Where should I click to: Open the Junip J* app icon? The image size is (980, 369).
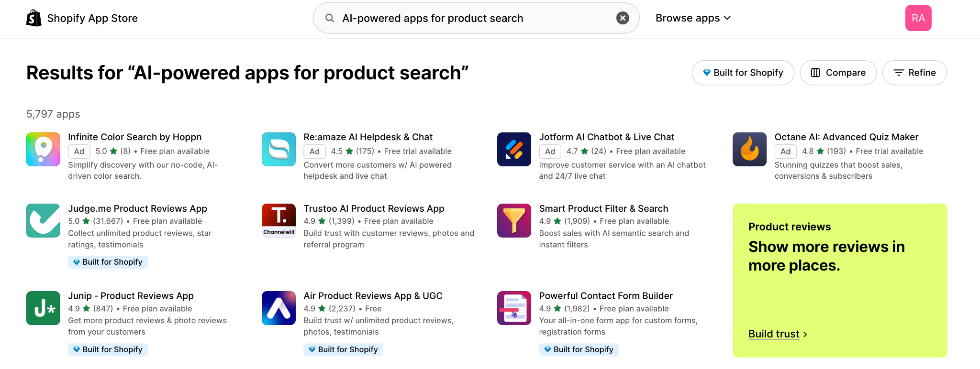(43, 308)
